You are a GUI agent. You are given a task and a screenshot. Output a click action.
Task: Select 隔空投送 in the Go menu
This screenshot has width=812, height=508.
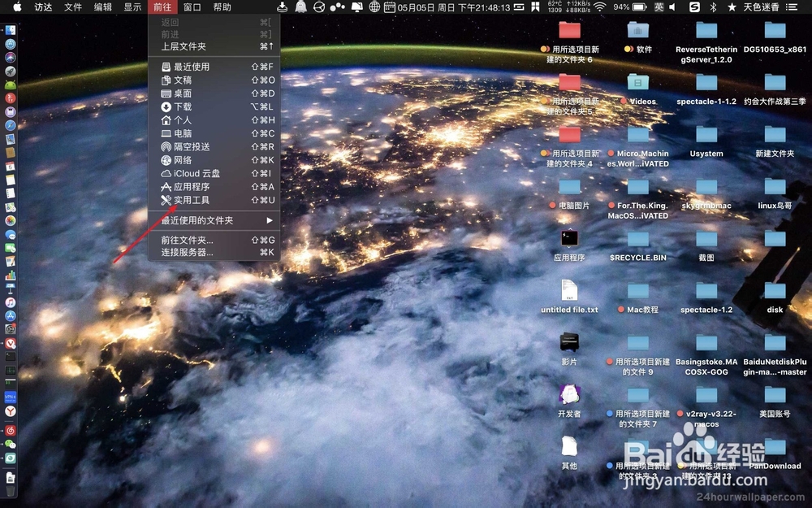click(214, 146)
